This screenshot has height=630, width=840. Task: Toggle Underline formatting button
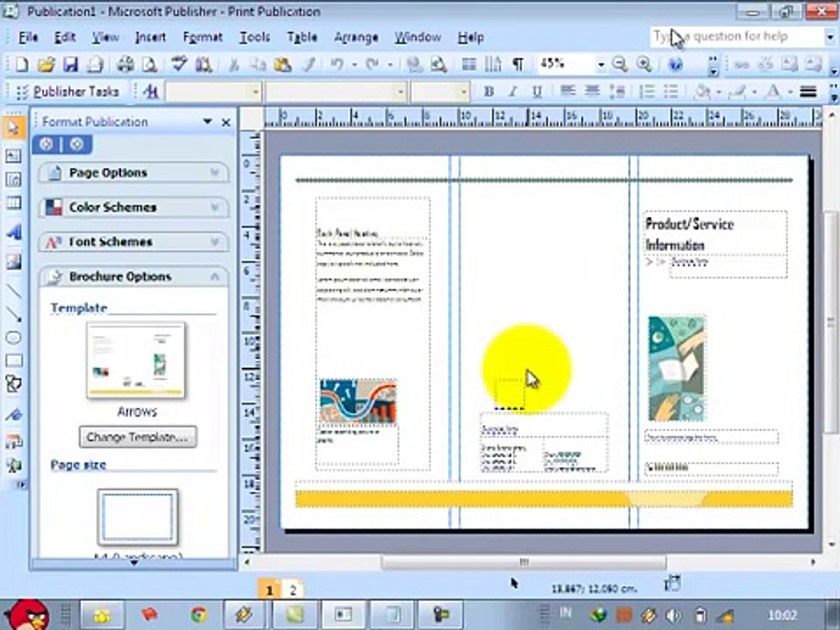[537, 92]
